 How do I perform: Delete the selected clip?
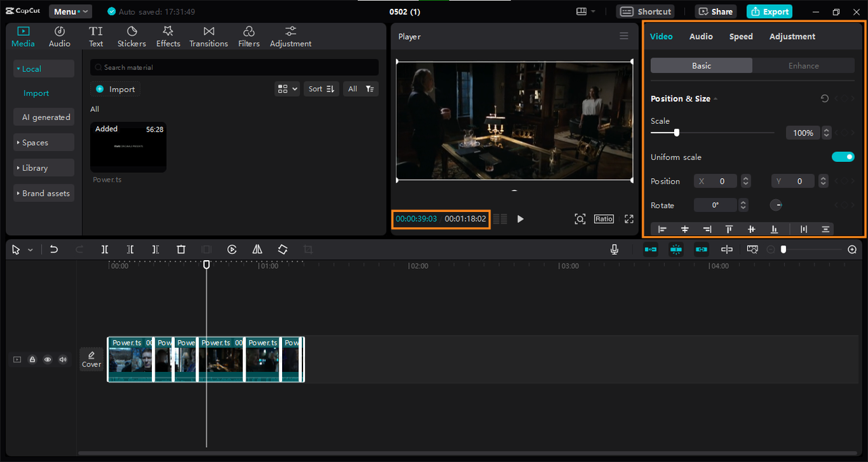pos(181,249)
